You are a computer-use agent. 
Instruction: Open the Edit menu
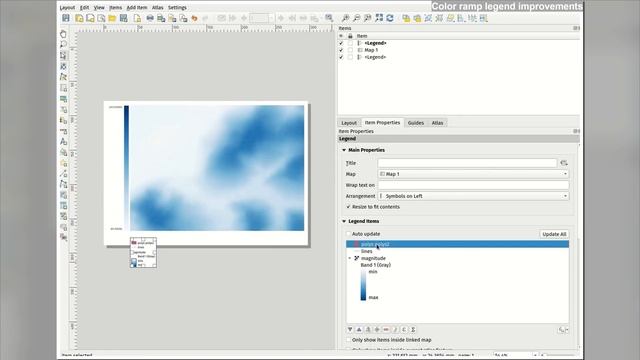84,7
